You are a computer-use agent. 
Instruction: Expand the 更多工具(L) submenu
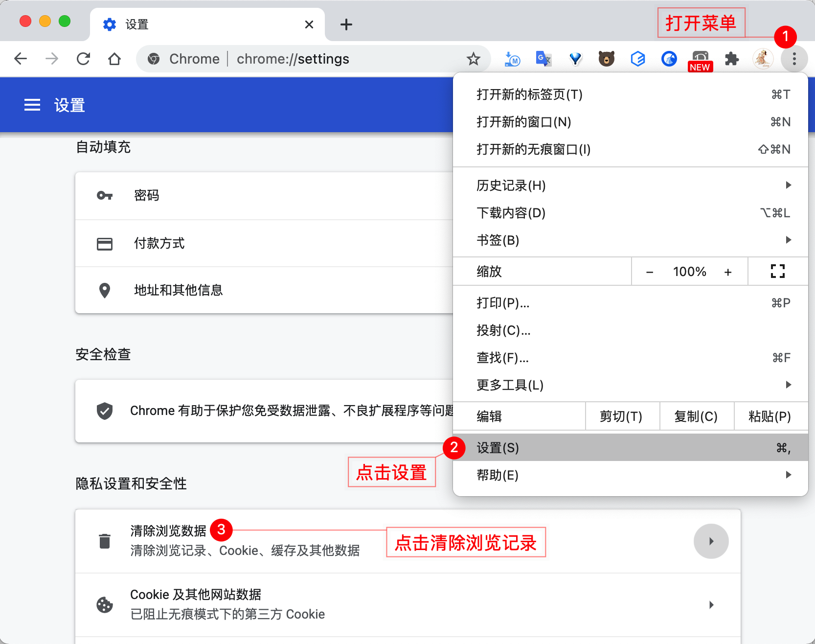tap(631, 385)
